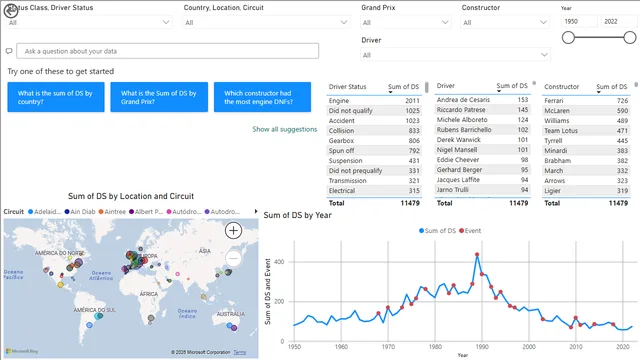This screenshot has width=640, height=360.
Task: Select the Electrical status row
Action: point(374,191)
